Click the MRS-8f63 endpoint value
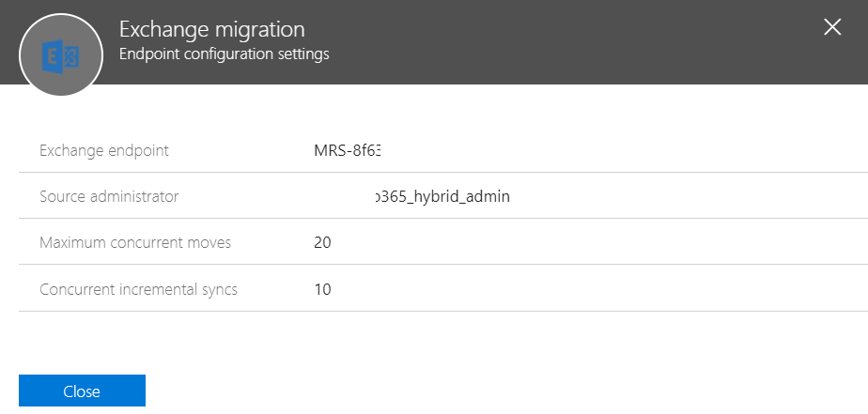 (x=349, y=150)
